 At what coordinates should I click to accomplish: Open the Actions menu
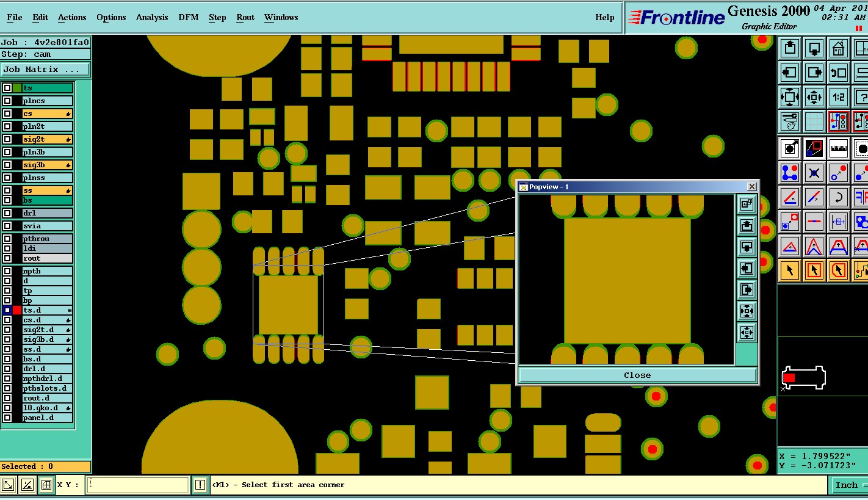[72, 17]
